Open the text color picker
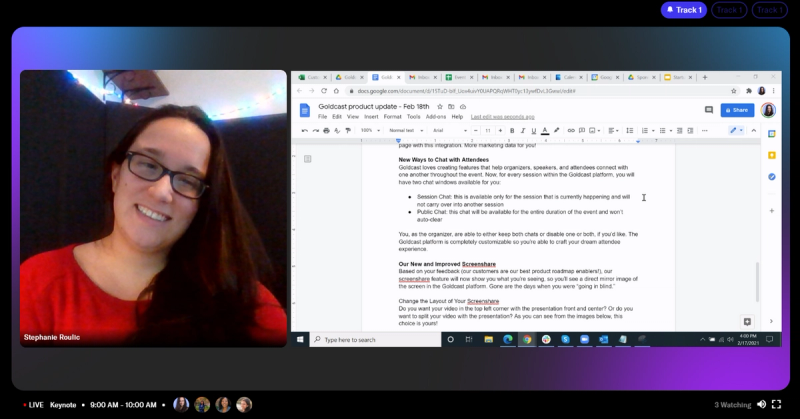The height and width of the screenshot is (419, 800). (x=545, y=131)
